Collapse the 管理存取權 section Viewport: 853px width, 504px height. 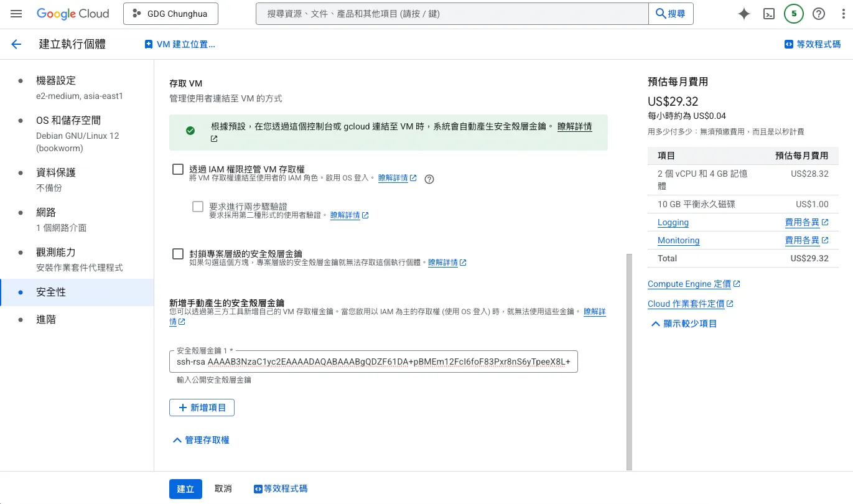[200, 440]
